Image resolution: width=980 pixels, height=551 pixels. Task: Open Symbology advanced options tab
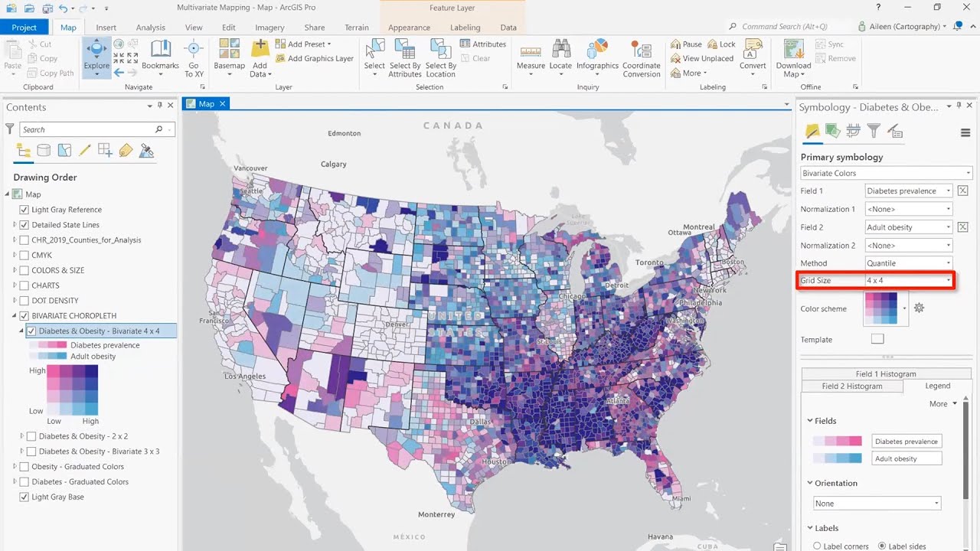(894, 132)
